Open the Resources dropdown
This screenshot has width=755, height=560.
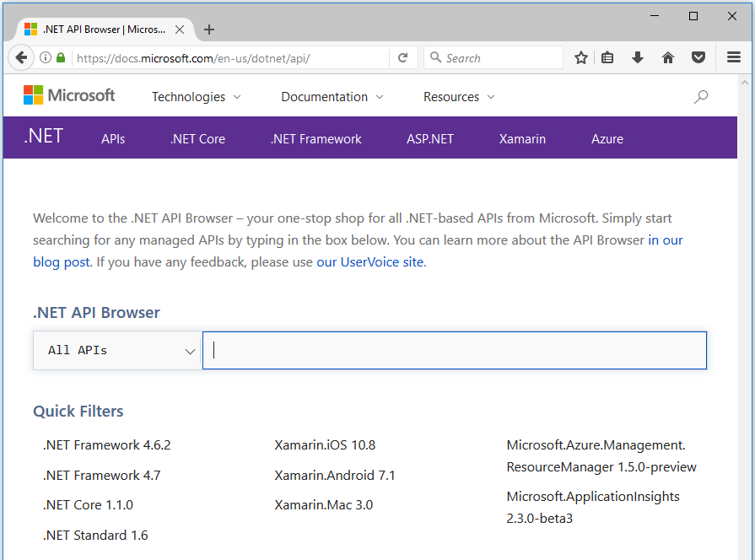tap(458, 97)
